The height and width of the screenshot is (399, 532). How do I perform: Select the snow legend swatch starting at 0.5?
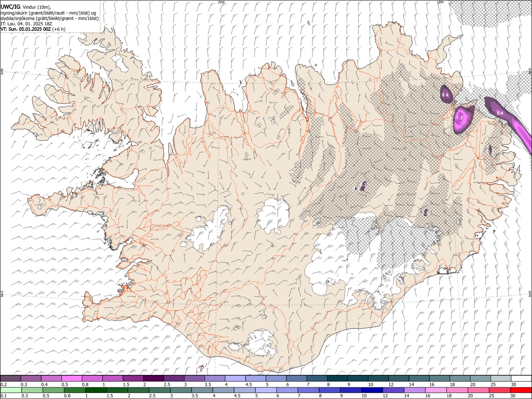pos(71,379)
